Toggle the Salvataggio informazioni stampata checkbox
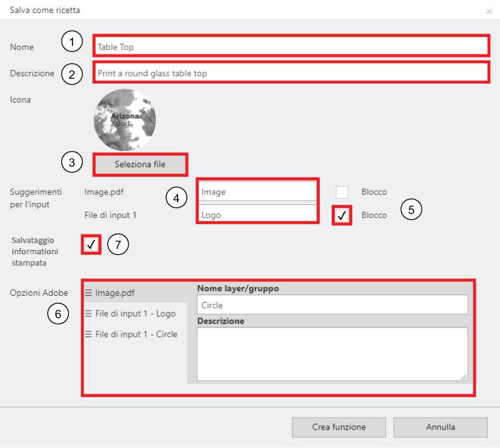 pyautogui.click(x=91, y=244)
